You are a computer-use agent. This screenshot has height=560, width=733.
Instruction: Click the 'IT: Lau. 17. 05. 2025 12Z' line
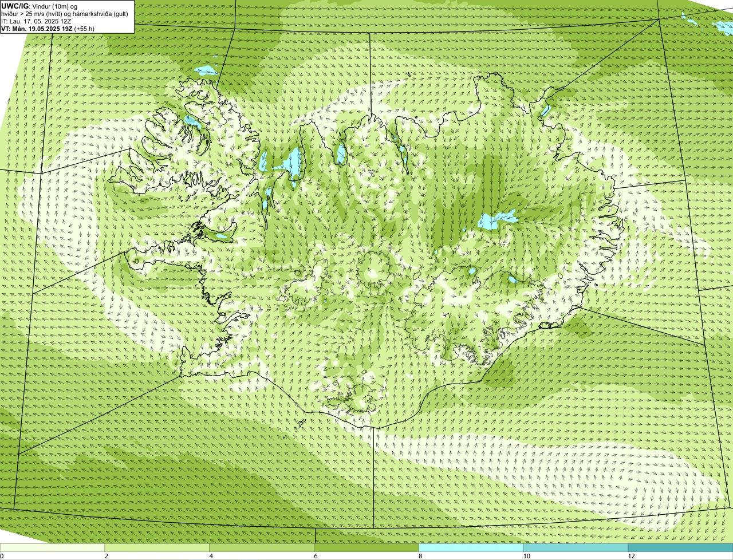pos(36,21)
